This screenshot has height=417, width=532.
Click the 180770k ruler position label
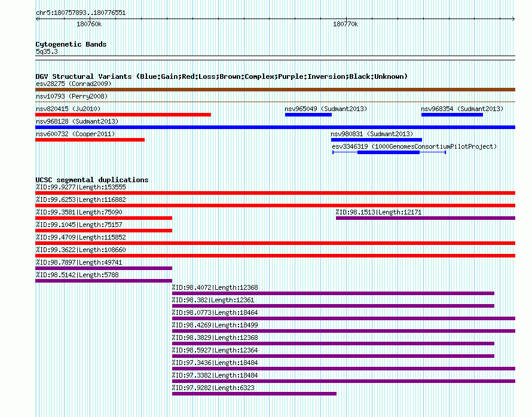point(346,24)
